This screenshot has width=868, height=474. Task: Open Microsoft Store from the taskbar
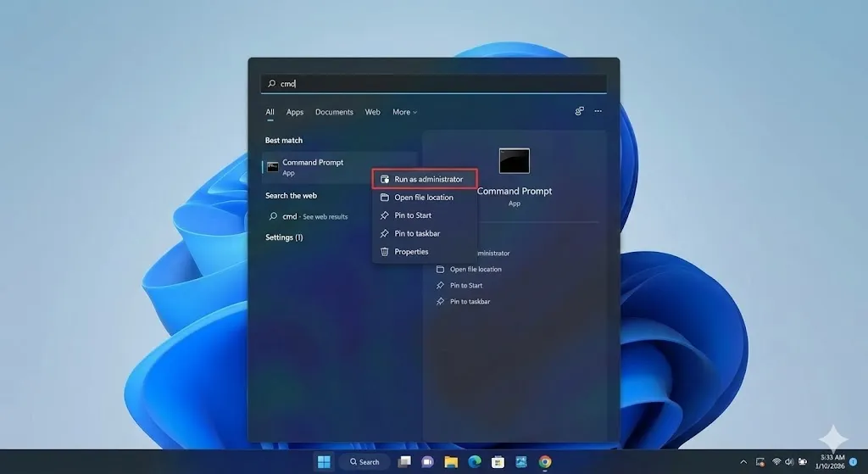click(x=498, y=462)
